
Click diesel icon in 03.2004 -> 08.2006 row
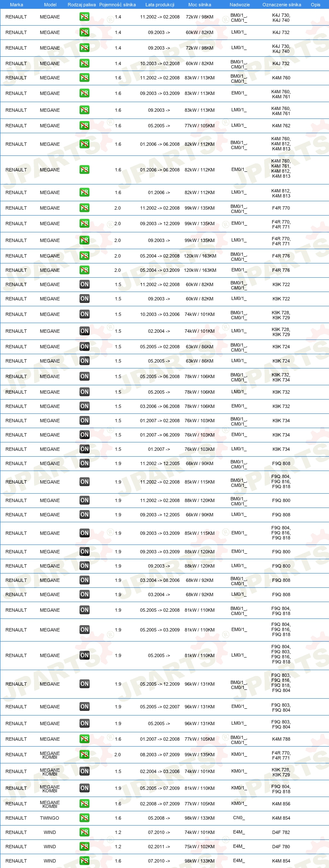[x=84, y=580]
